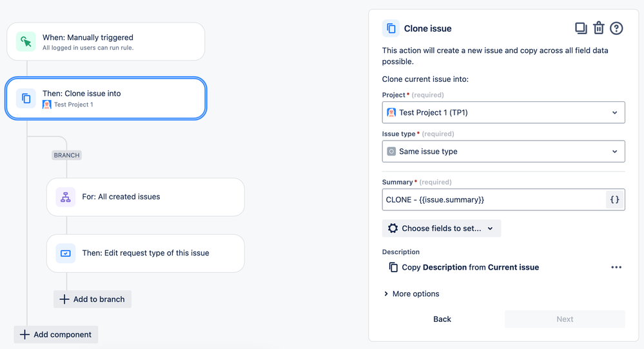
Task: Click Test Project 1 avatar in the Clone issue card
Action: 47,105
